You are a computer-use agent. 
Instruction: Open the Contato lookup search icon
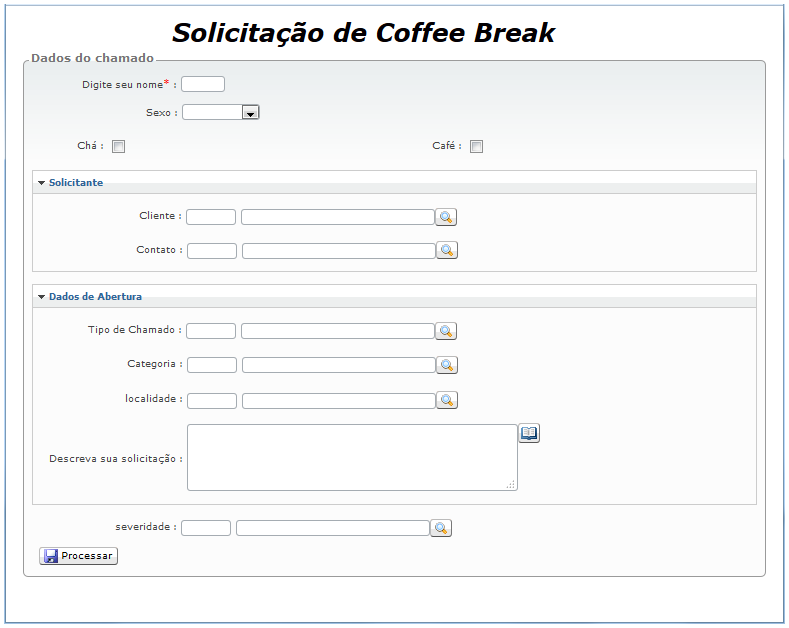pos(447,250)
